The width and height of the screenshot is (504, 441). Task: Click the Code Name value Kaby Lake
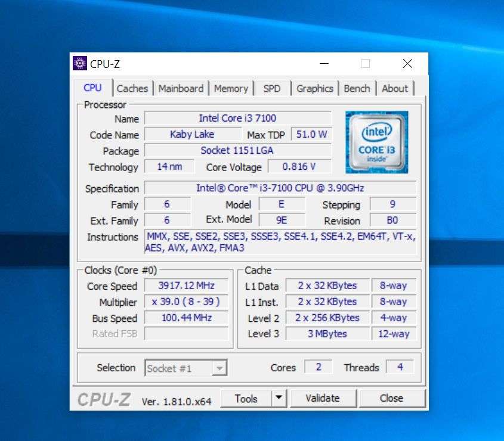(x=192, y=134)
